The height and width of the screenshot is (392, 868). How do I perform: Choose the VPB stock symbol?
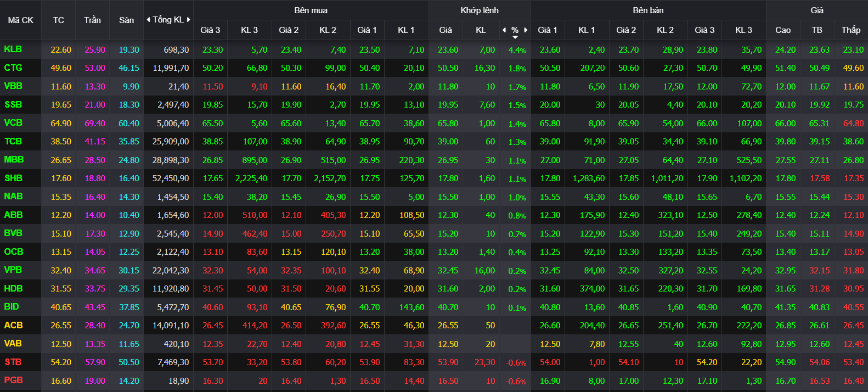click(13, 270)
